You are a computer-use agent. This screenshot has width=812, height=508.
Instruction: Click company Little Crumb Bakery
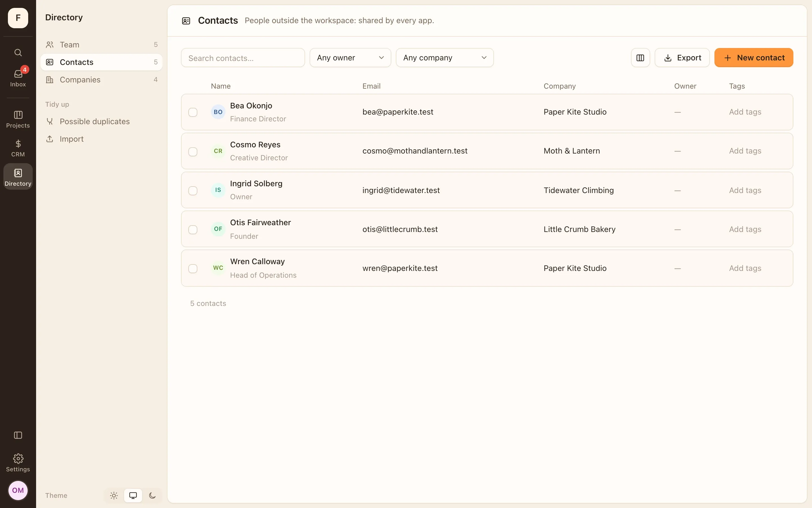(579, 229)
